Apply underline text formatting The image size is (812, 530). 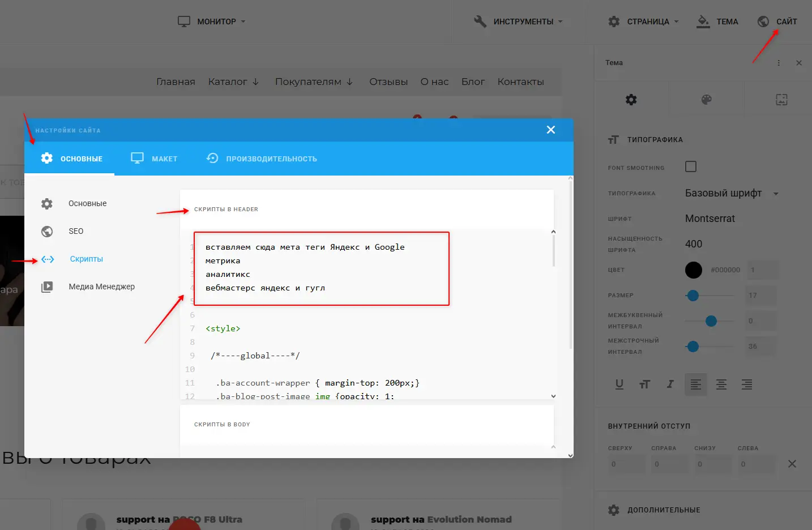pyautogui.click(x=619, y=384)
